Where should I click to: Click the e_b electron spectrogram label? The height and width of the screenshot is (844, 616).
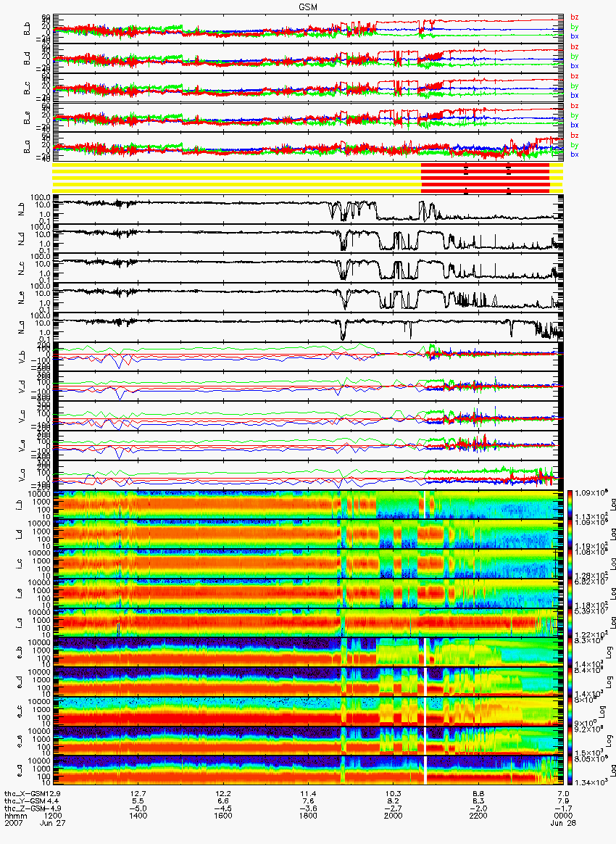[20, 653]
